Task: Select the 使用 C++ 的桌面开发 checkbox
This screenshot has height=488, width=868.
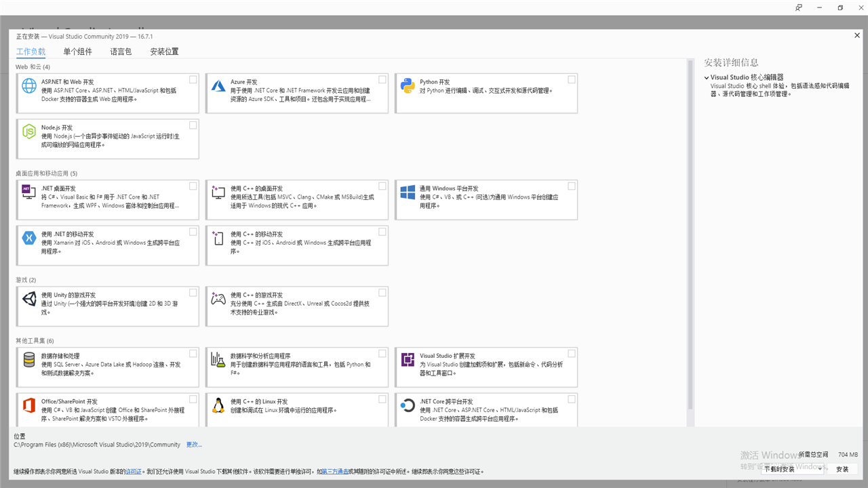Action: (x=382, y=186)
